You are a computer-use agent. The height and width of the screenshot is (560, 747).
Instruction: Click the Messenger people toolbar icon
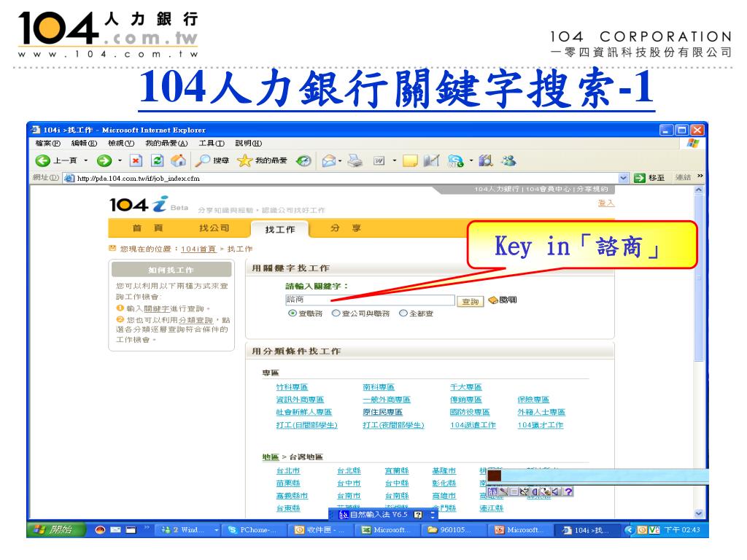coord(508,161)
